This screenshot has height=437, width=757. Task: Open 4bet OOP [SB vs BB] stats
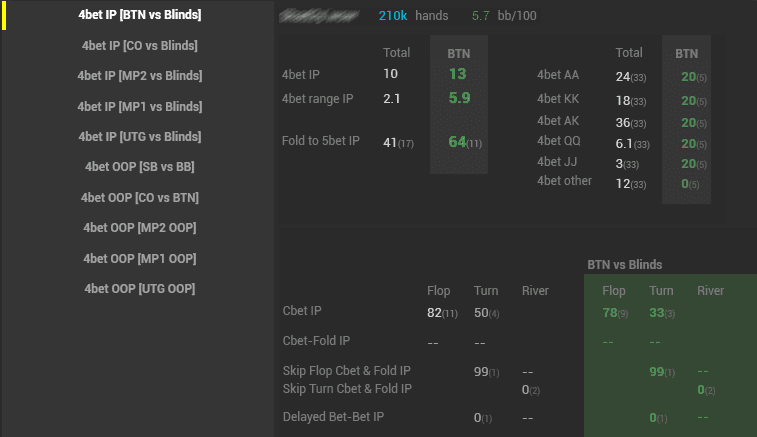[140, 167]
